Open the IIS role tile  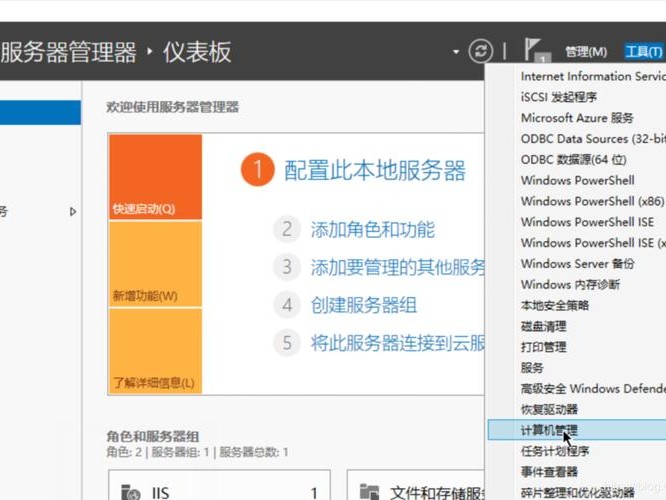click(x=220, y=485)
